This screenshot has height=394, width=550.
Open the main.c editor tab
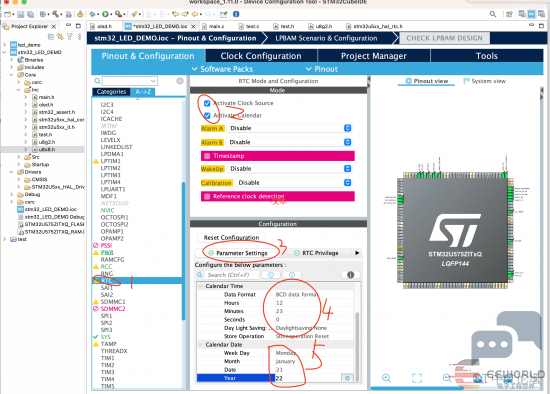[x=213, y=26]
